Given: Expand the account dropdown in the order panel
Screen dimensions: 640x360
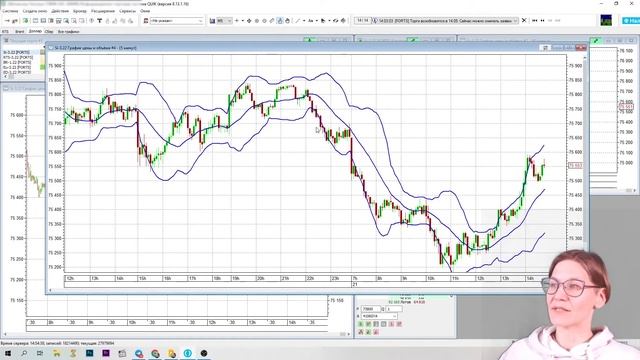Looking at the screenshot, I should 394,316.
